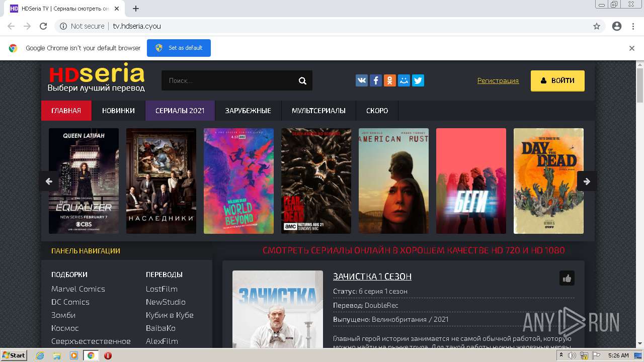Open the Зомби collection link
The image size is (644, 362).
pyautogui.click(x=63, y=315)
